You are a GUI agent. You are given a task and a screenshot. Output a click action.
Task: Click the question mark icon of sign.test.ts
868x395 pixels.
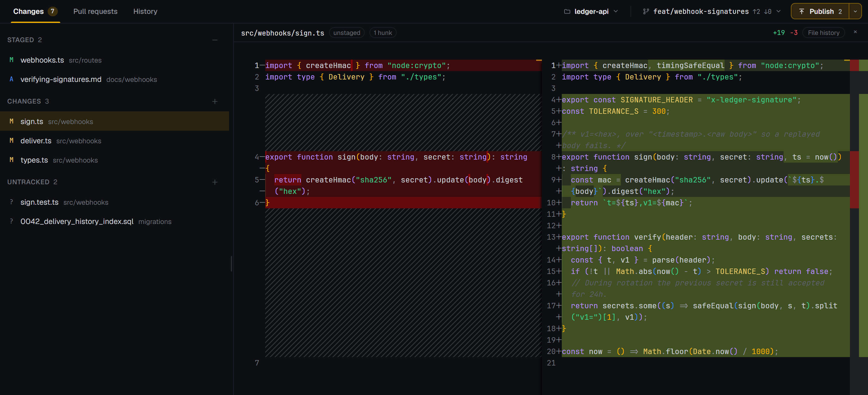[x=11, y=202]
